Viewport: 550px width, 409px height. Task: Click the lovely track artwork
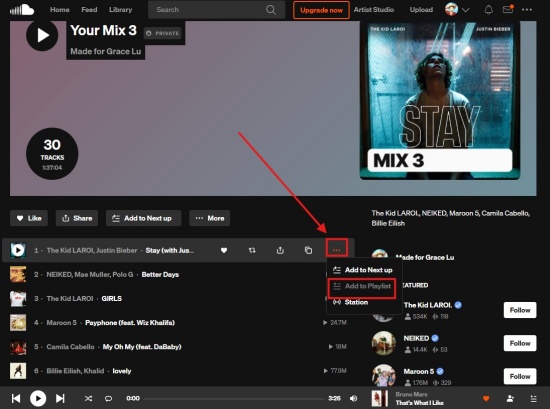tap(18, 371)
